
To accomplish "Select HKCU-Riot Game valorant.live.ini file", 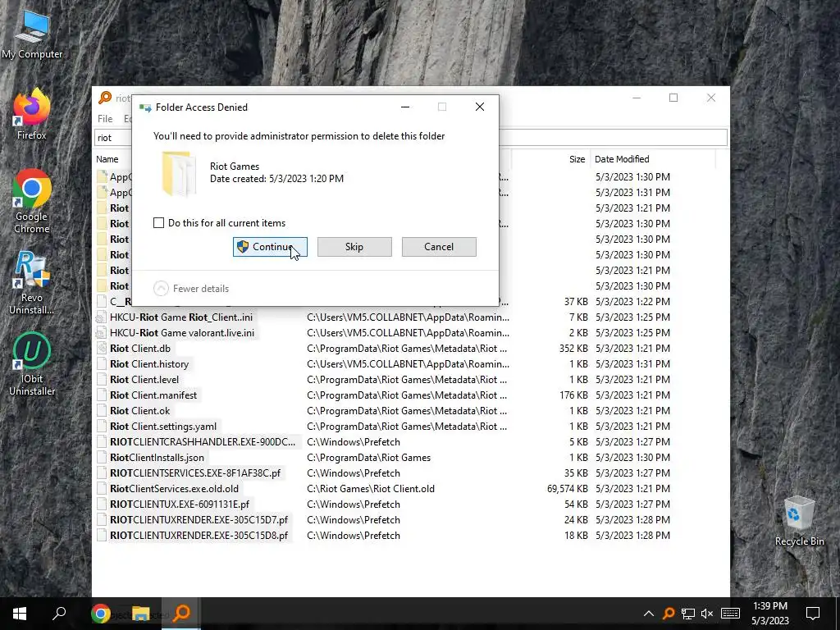I will pos(182,333).
